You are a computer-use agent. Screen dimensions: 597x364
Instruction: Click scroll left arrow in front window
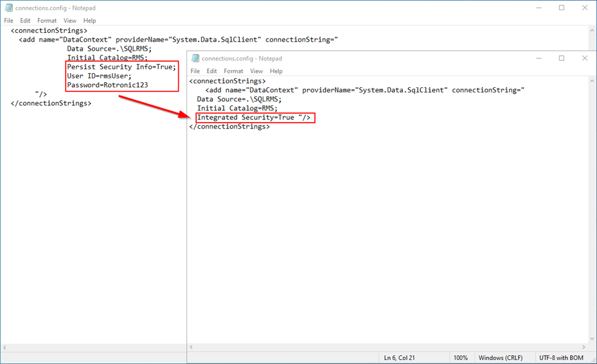(x=191, y=347)
